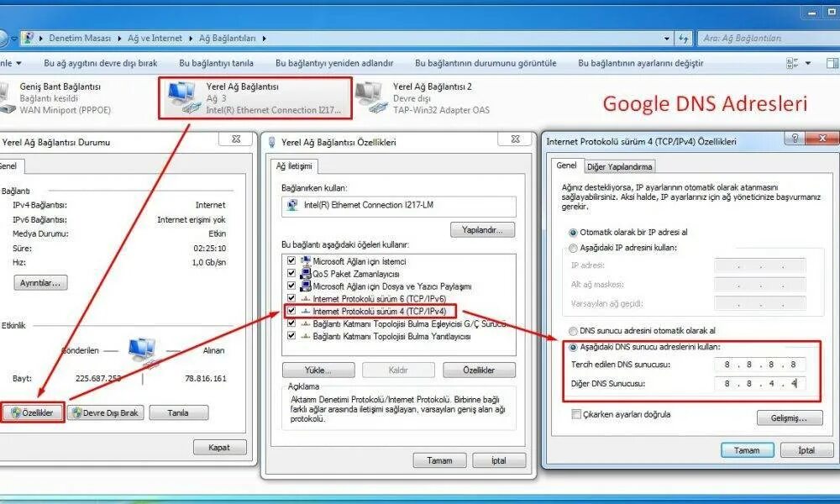Uncheck Microsoft Ağları için İstemci
Image resolution: width=840 pixels, height=504 pixels.
pos(291,261)
